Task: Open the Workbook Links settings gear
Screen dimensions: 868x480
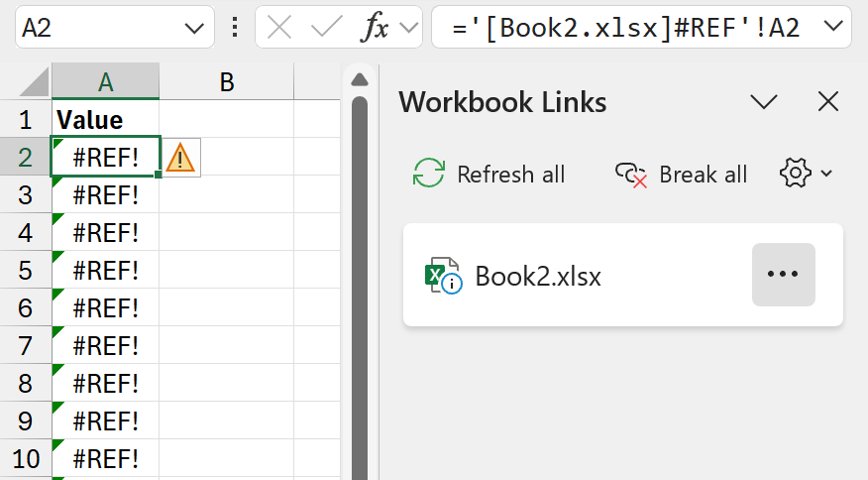Action: pyautogui.click(x=795, y=174)
